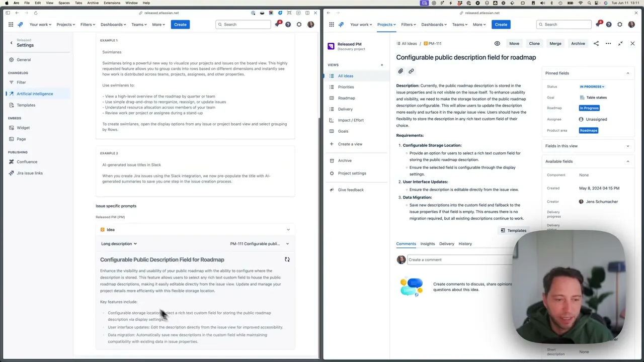
Task: Open notifications bell in right window
Action: (x=598, y=24)
